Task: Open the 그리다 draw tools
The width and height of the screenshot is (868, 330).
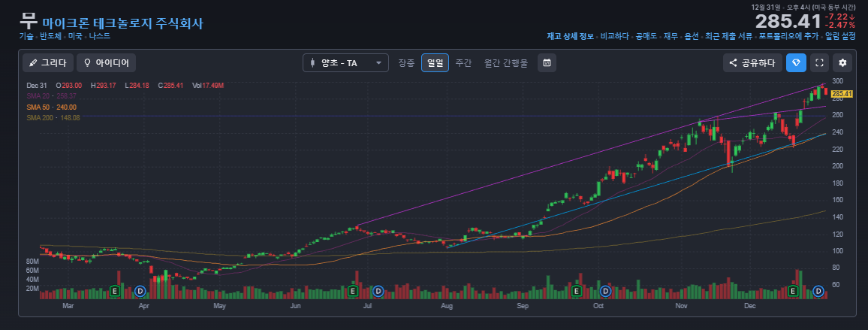Action: pos(47,62)
